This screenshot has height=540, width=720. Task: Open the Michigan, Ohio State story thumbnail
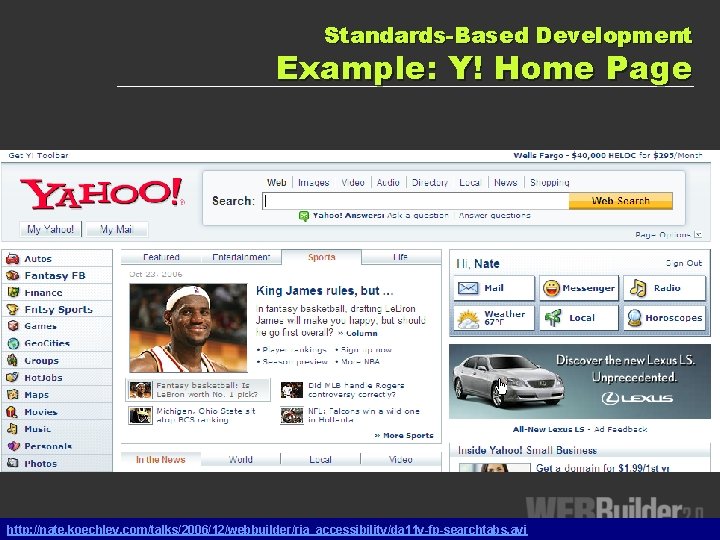tap(141, 416)
